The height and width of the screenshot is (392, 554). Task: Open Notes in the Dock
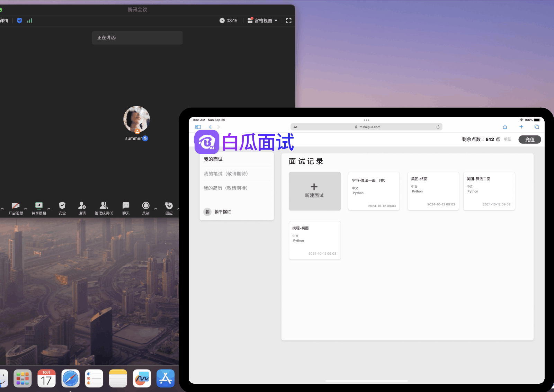[x=118, y=378]
